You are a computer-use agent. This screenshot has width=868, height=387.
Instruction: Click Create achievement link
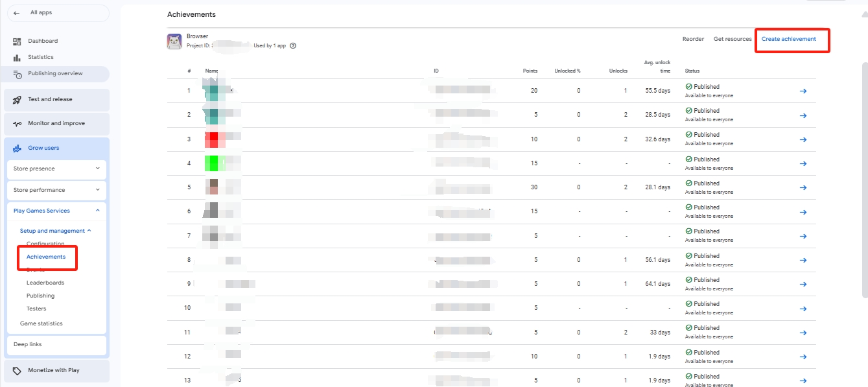coord(789,39)
